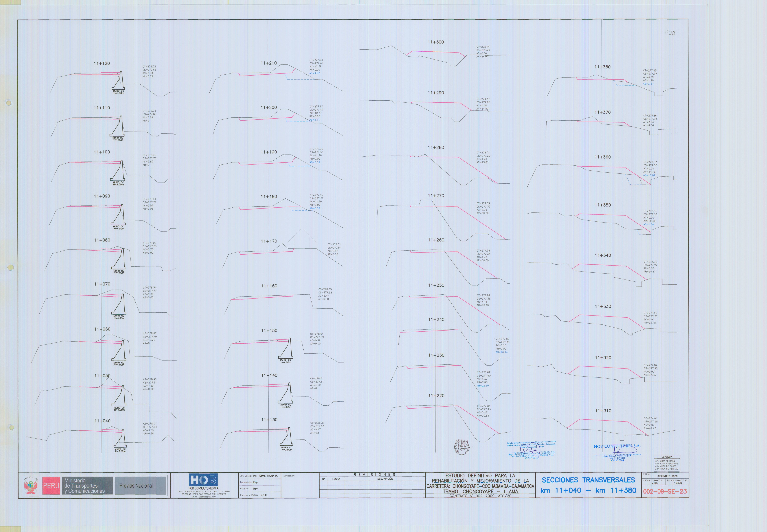Click the section label 11+280
Viewport: 767px width, 532px height.
point(436,147)
